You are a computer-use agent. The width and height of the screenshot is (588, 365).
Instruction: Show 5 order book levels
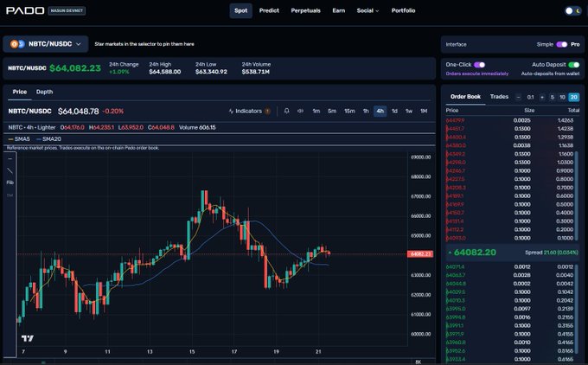(x=552, y=97)
